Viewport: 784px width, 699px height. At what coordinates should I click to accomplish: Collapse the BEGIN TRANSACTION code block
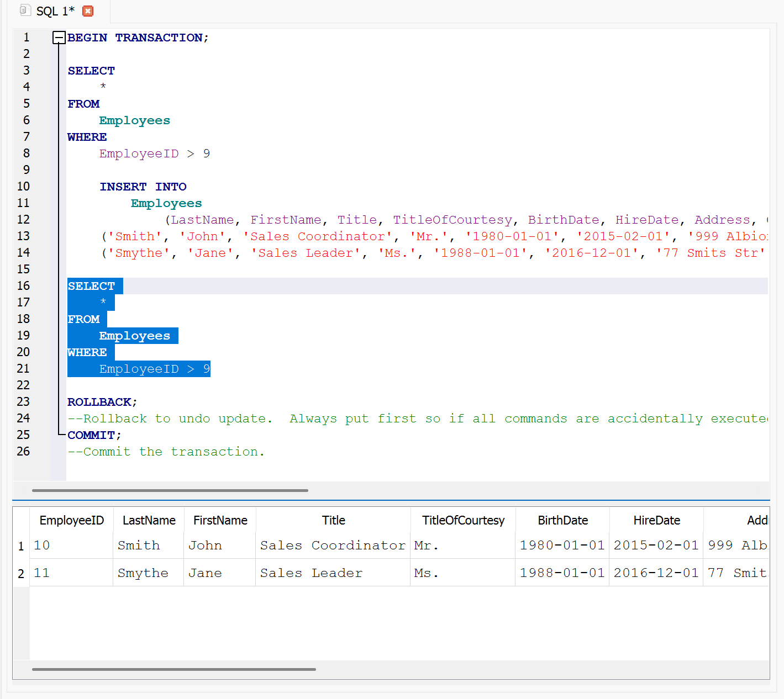59,38
